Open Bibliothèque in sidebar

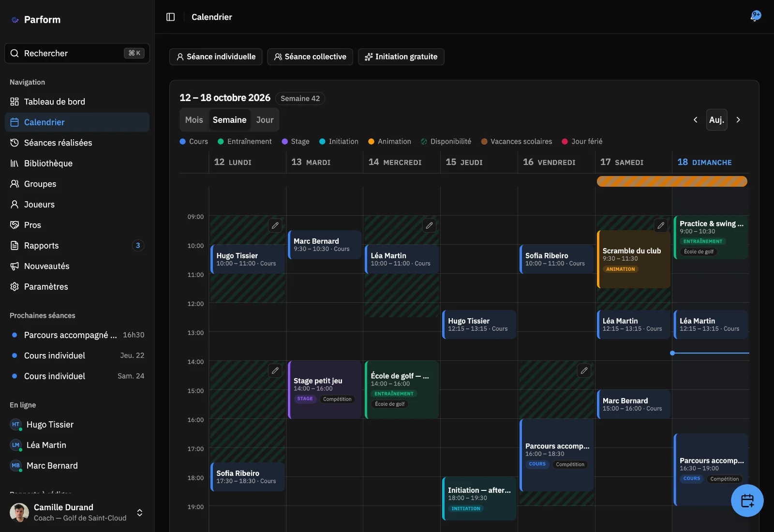[x=77, y=163]
